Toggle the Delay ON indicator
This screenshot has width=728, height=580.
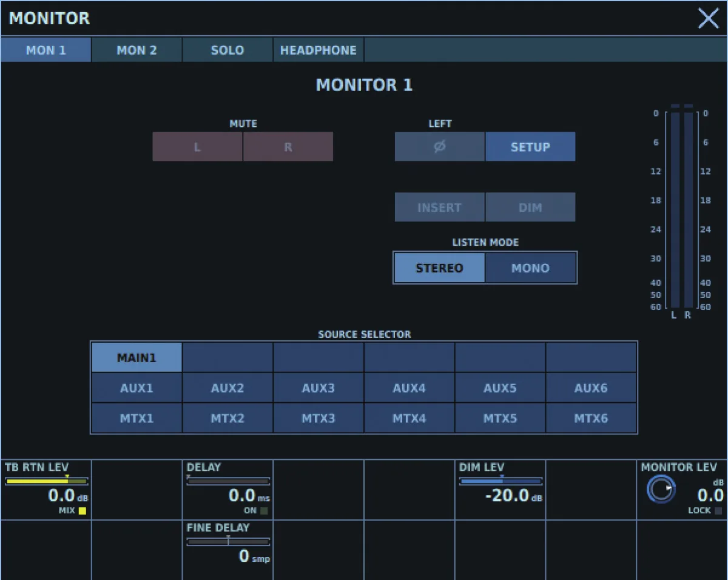click(x=264, y=511)
